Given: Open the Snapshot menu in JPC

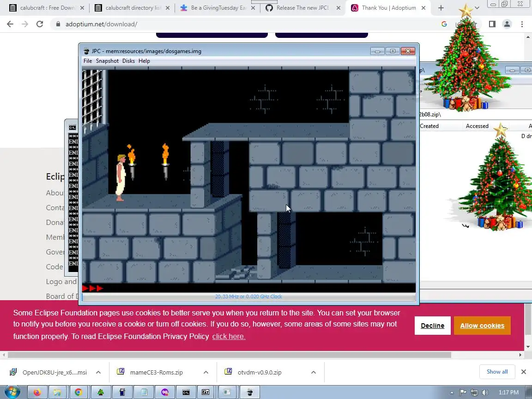Looking at the screenshot, I should tap(107, 61).
